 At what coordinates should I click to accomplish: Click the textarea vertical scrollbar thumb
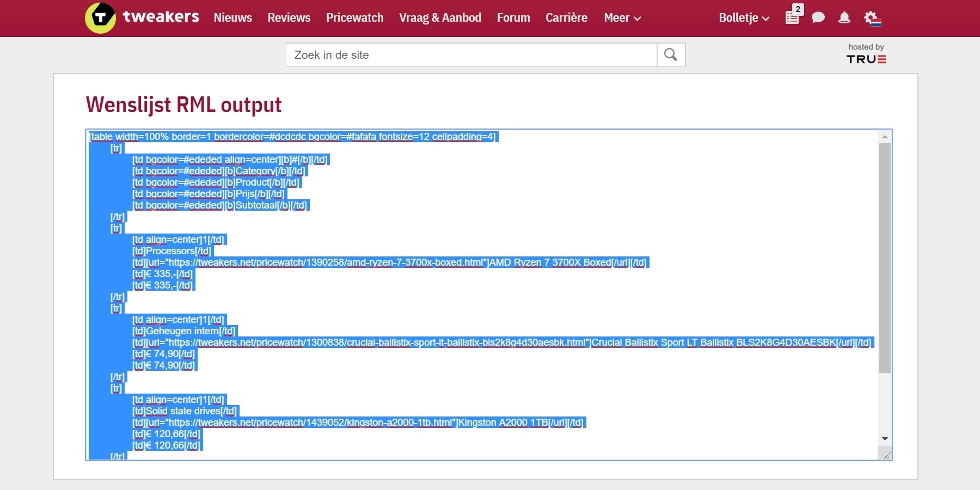click(x=885, y=258)
